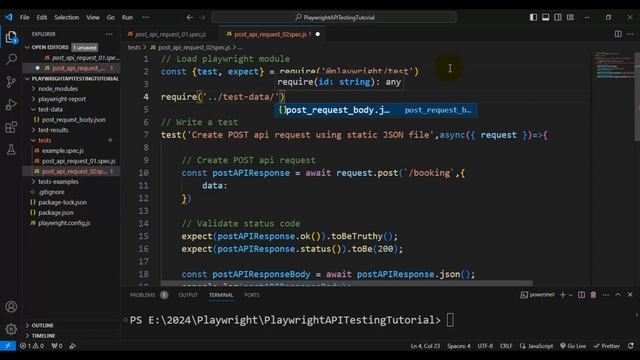
Task: Click the remote window status bar icon
Action: click(x=8, y=346)
